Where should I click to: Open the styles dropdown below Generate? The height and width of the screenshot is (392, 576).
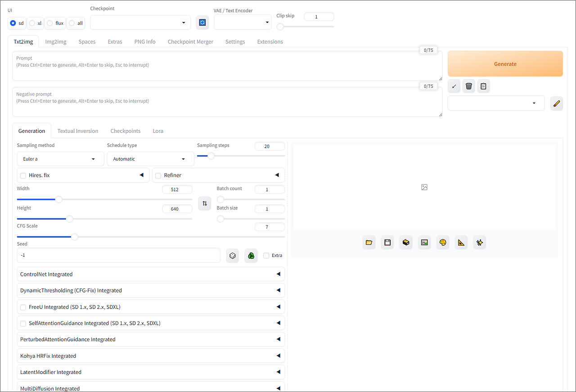[x=496, y=103]
